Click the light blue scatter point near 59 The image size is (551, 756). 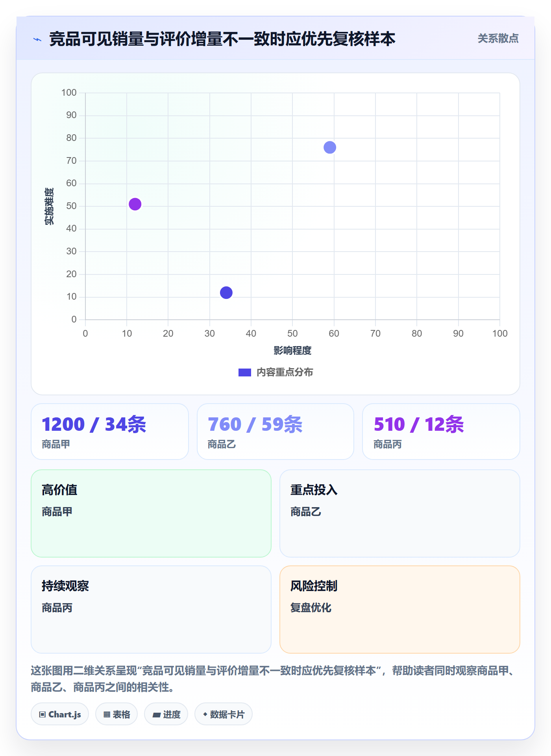pyautogui.click(x=330, y=147)
